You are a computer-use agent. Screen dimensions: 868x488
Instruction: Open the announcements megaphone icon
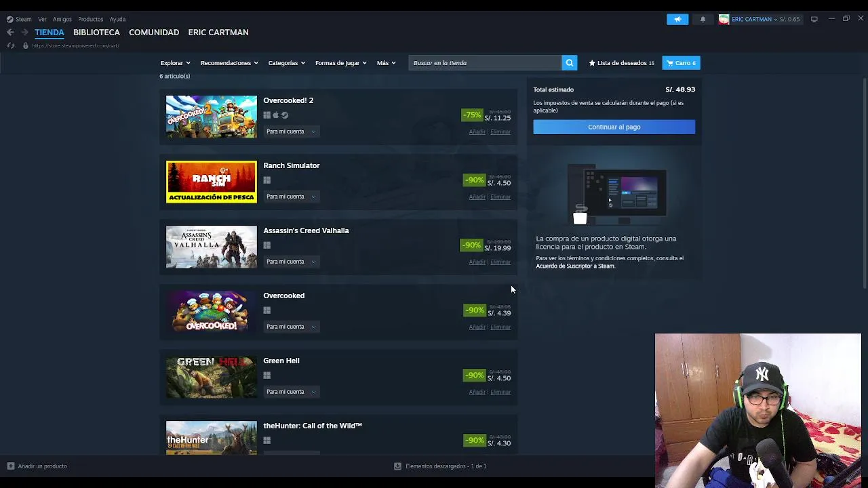coord(677,19)
